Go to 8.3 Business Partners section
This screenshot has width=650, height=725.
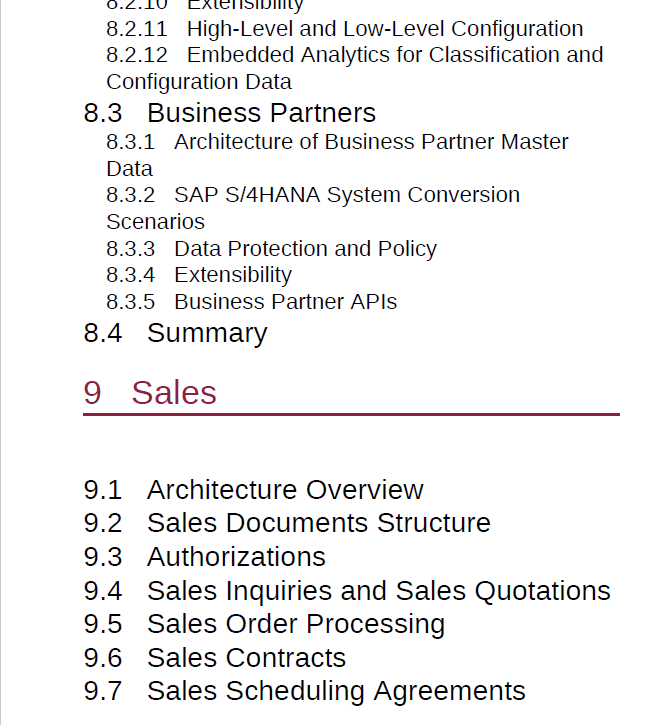[229, 113]
